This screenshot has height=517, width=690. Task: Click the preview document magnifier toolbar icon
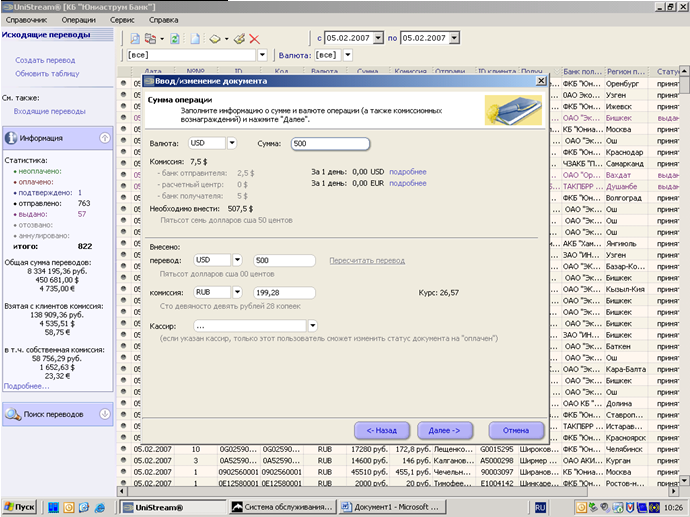point(135,39)
